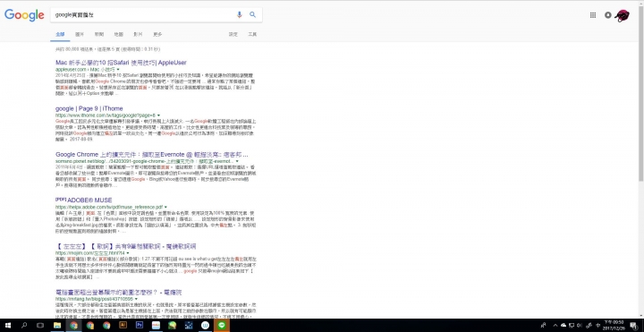
Task: Open Google notifications bell
Action: (x=608, y=15)
